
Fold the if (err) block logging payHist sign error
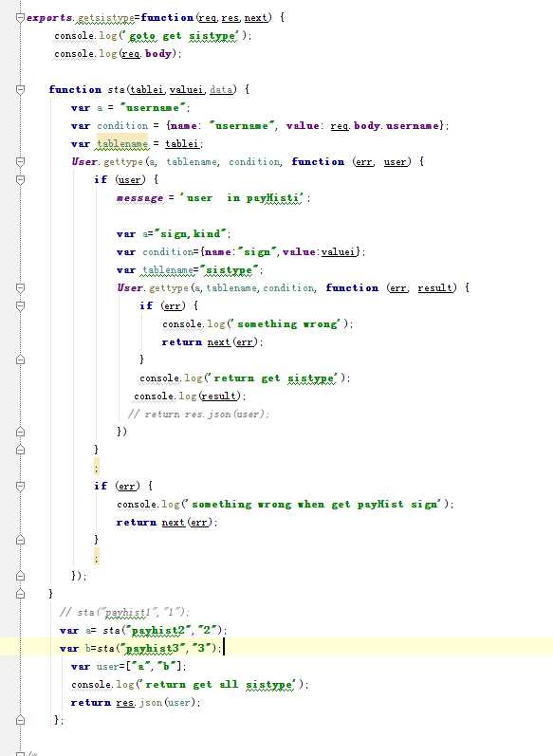click(20, 486)
